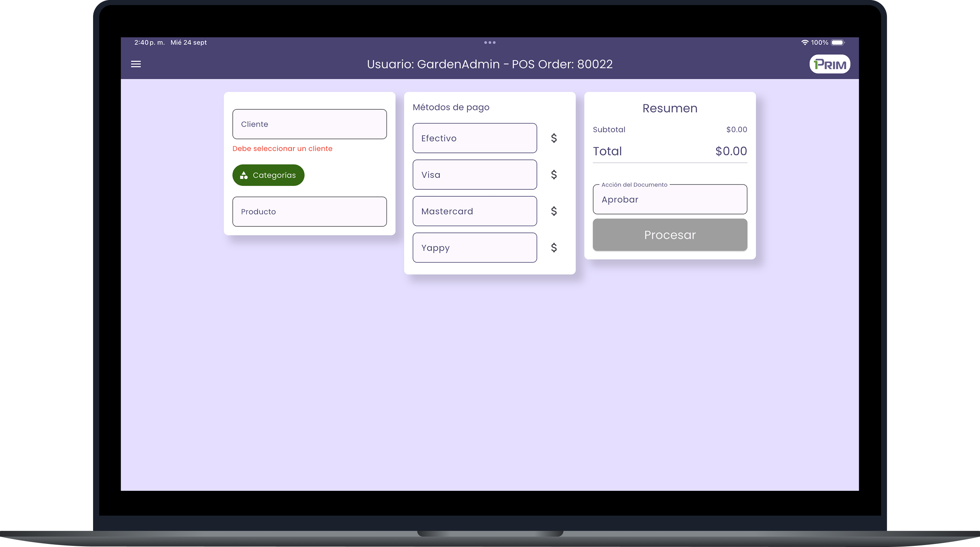980x547 pixels.
Task: Click the dollar icon beside Efectivo
Action: (553, 138)
